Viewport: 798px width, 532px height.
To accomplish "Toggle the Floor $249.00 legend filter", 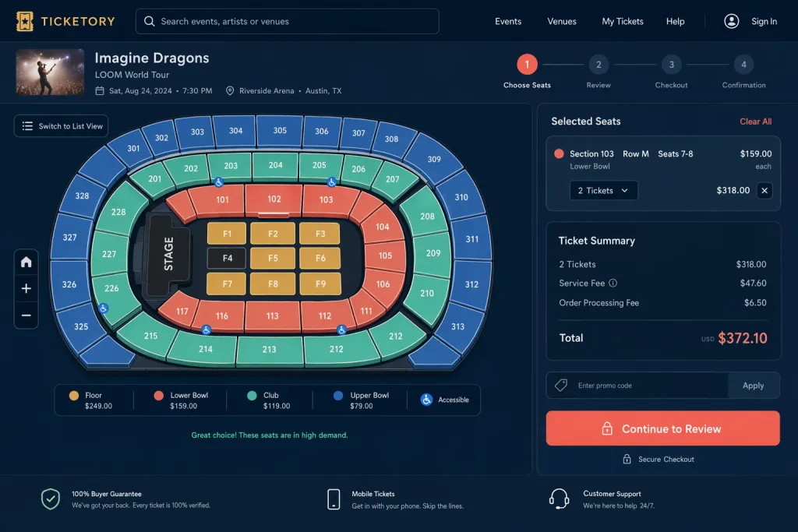I will pyautogui.click(x=90, y=400).
